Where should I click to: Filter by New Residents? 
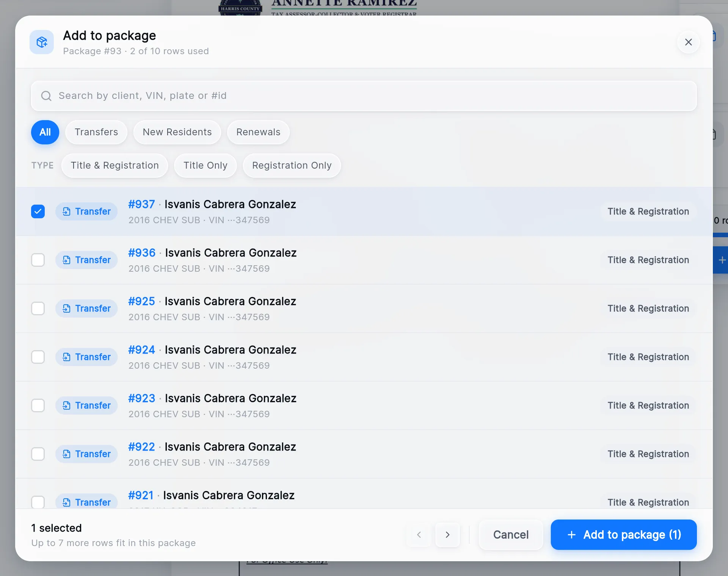[177, 132]
